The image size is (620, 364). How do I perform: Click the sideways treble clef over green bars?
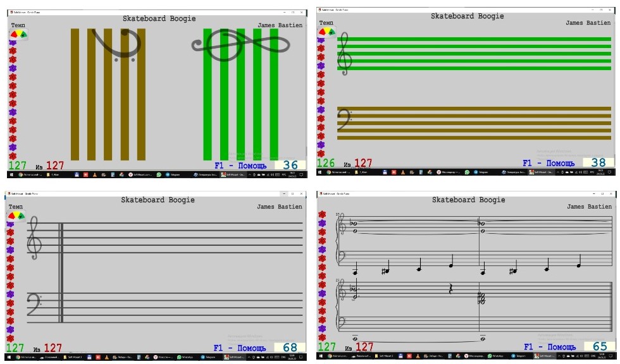tap(240, 45)
